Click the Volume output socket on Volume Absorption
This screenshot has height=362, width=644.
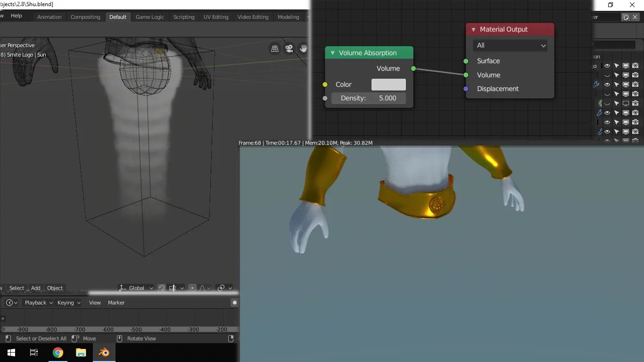click(413, 68)
